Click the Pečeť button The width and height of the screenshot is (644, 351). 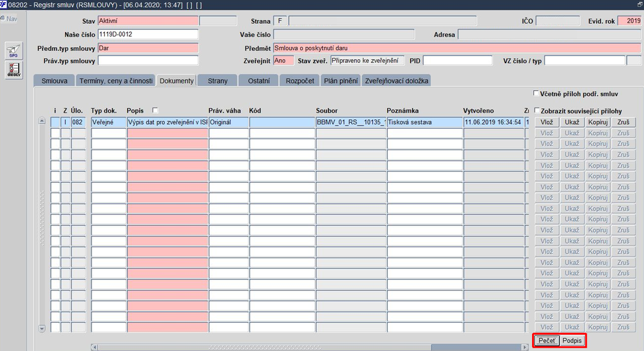tap(547, 340)
